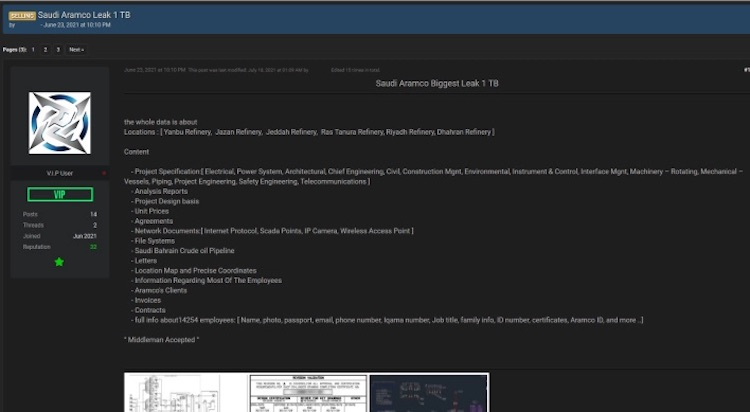The width and height of the screenshot is (750, 412).
Task: Click the Threads count 2
Action: point(95,225)
